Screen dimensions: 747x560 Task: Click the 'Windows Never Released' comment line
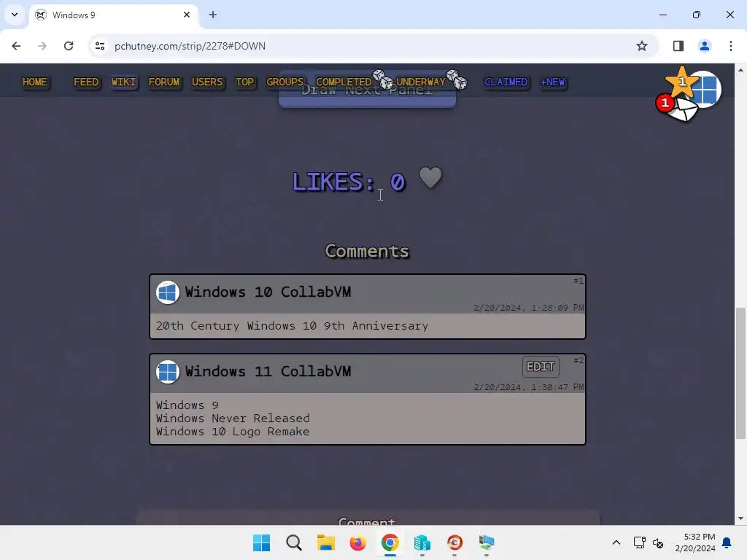[233, 418]
